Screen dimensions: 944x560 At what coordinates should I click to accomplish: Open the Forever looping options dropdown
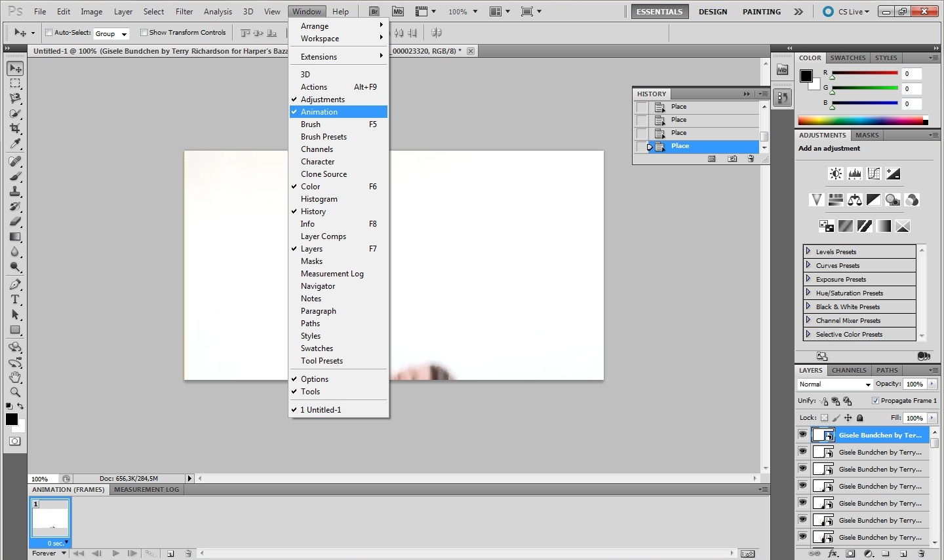tap(49, 553)
